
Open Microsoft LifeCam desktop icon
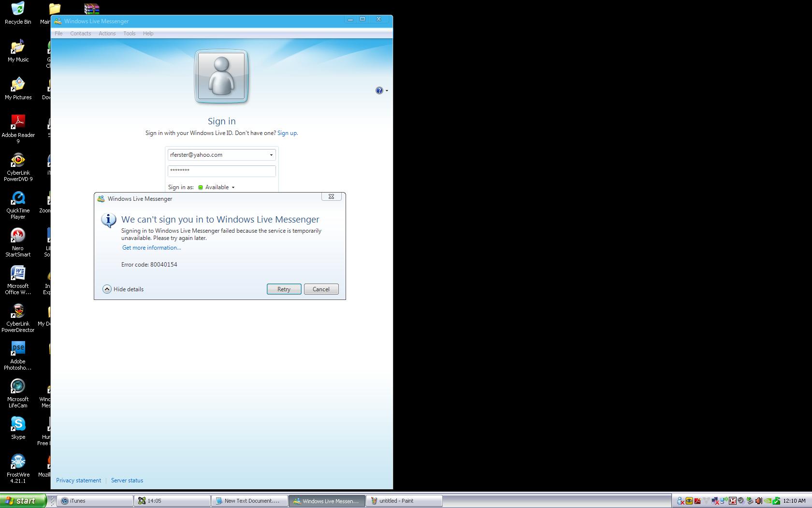click(x=18, y=386)
